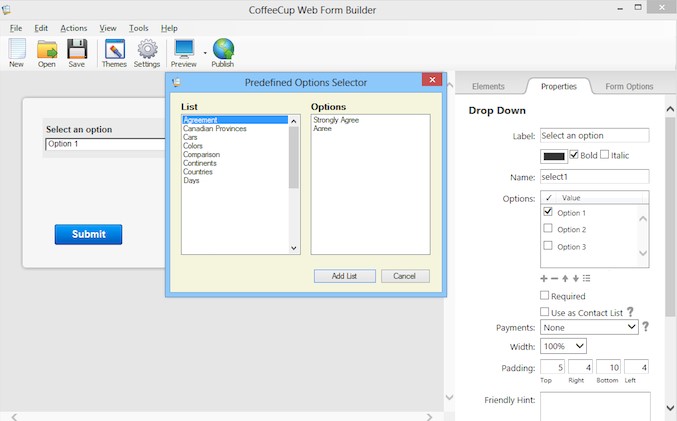Click the Preview dropdown arrow
677x421 pixels.
coord(205,53)
